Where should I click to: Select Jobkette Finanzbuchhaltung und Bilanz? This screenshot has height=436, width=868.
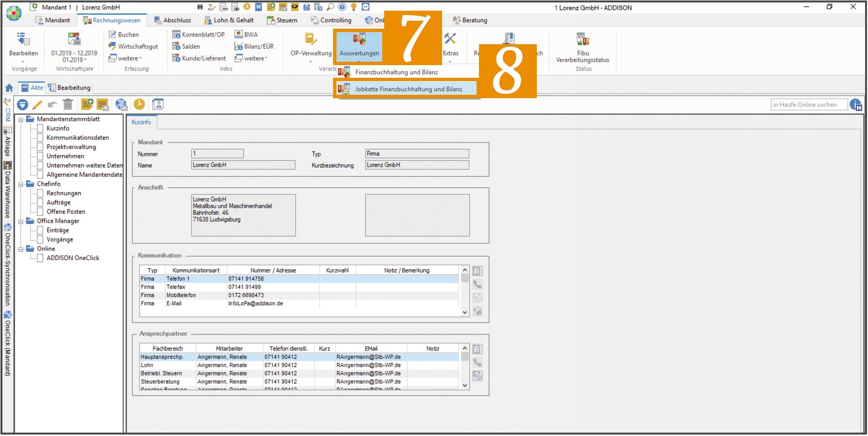(x=407, y=89)
